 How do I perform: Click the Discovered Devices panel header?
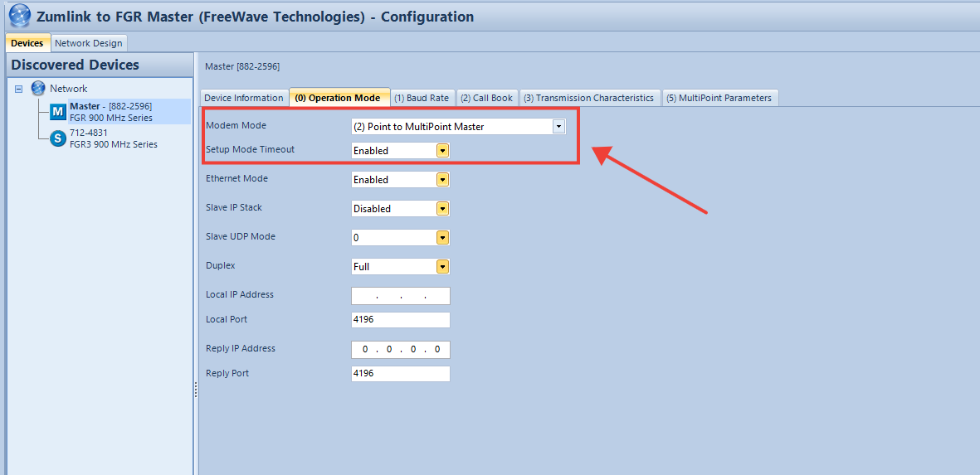(100, 65)
